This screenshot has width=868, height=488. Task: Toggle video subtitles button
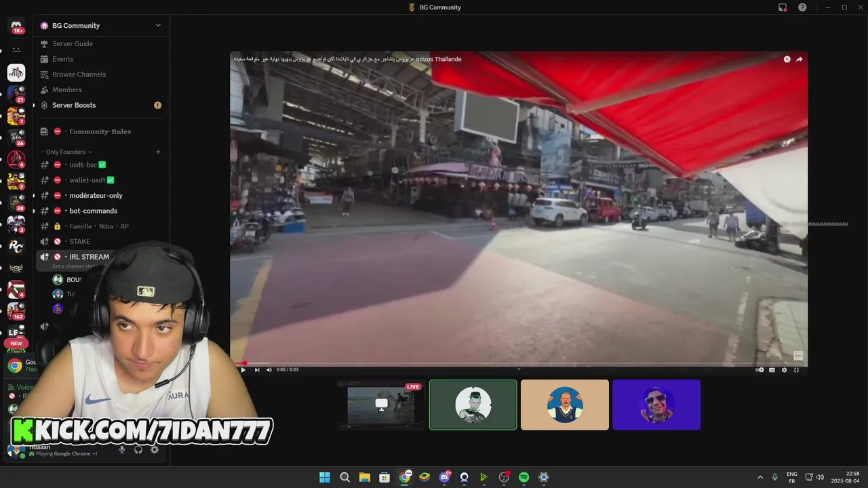pos(773,369)
